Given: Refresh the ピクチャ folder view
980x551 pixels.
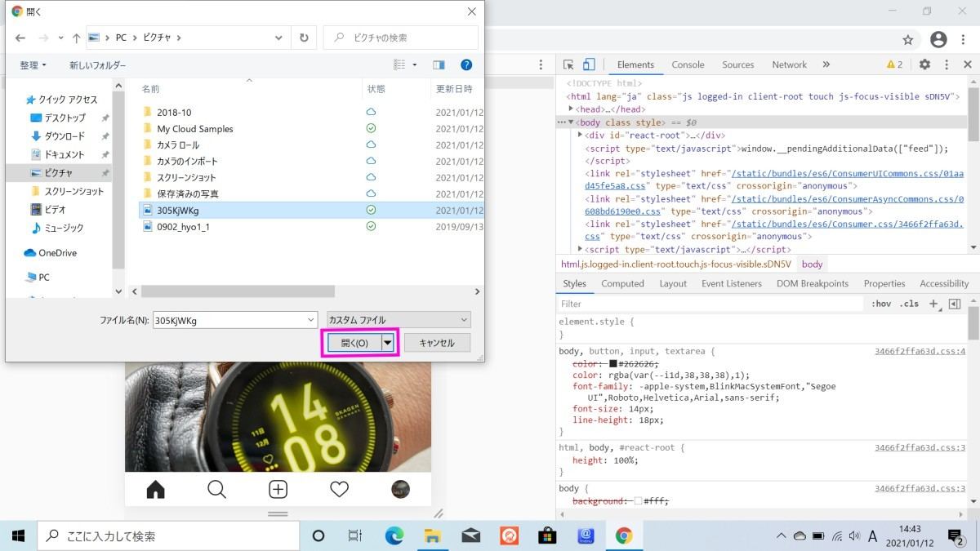Looking at the screenshot, I should [304, 38].
